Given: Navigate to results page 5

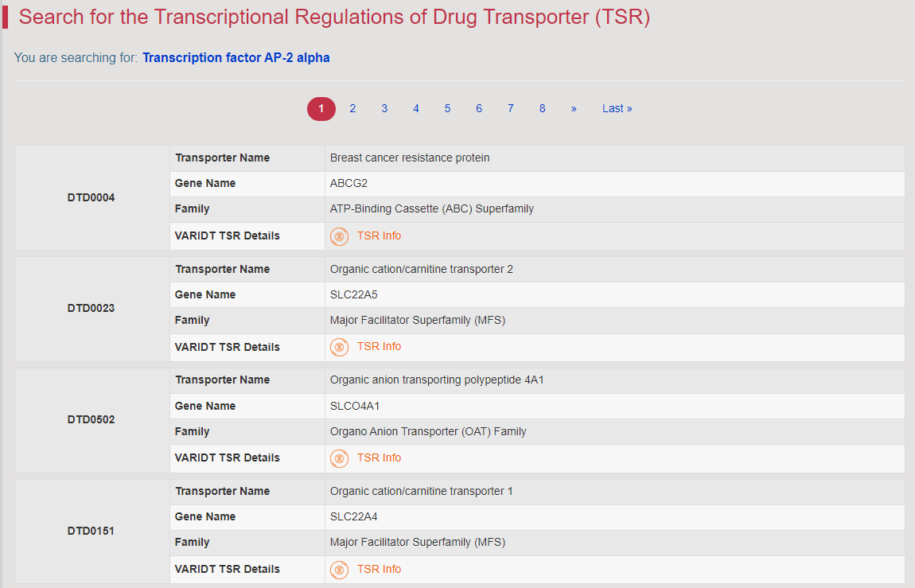Looking at the screenshot, I should pos(448,108).
